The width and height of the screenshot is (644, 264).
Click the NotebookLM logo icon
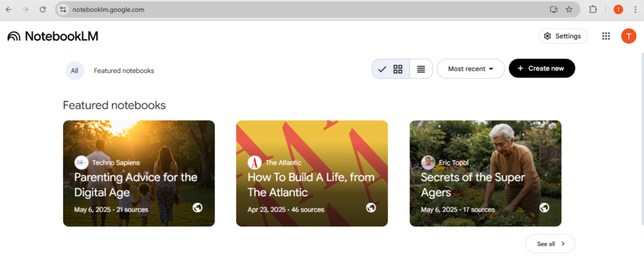point(14,36)
